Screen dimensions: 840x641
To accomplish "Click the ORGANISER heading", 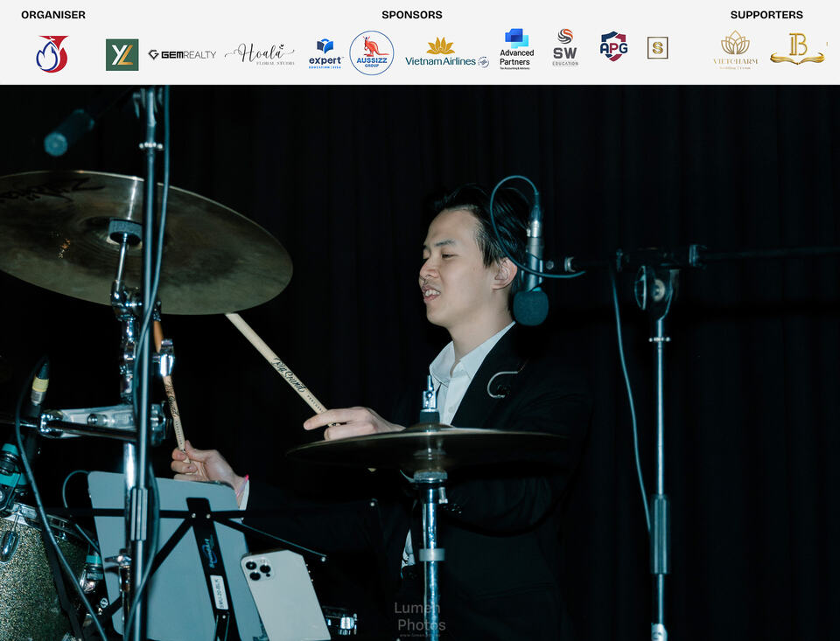I will (x=53, y=15).
